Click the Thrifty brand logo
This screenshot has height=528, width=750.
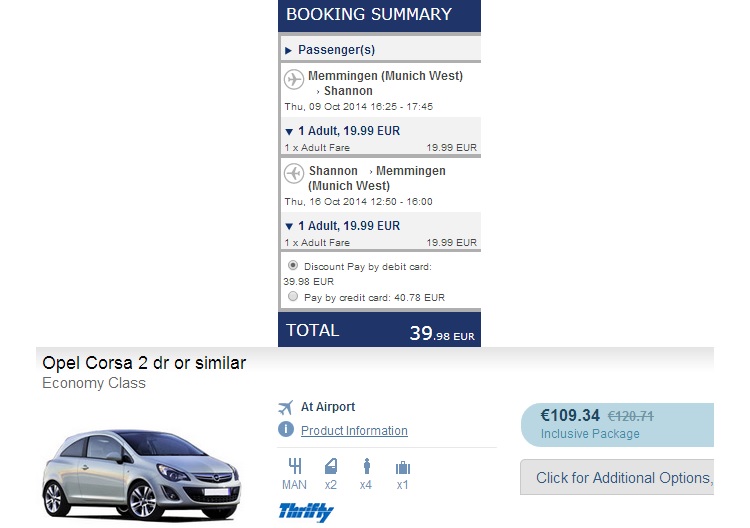click(306, 511)
